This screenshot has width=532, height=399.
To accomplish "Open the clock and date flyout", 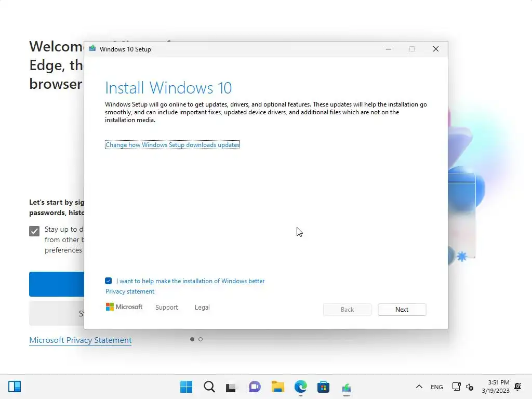I will pyautogui.click(x=496, y=387).
